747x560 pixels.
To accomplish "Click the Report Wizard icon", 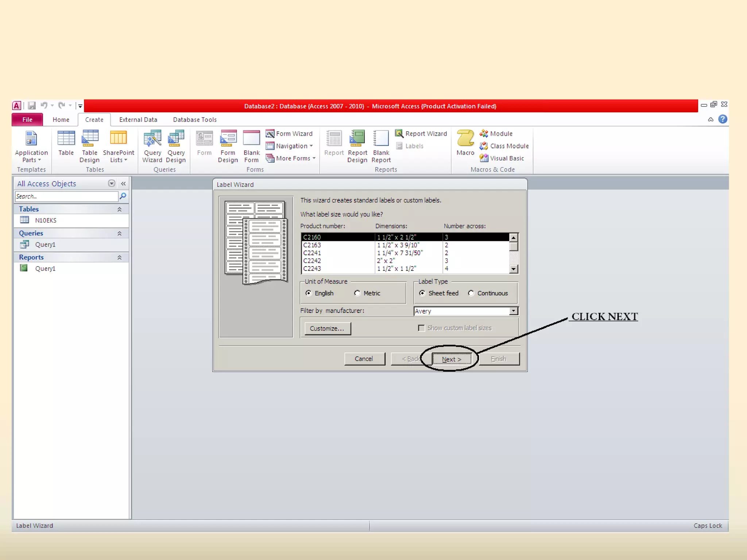I will [399, 133].
